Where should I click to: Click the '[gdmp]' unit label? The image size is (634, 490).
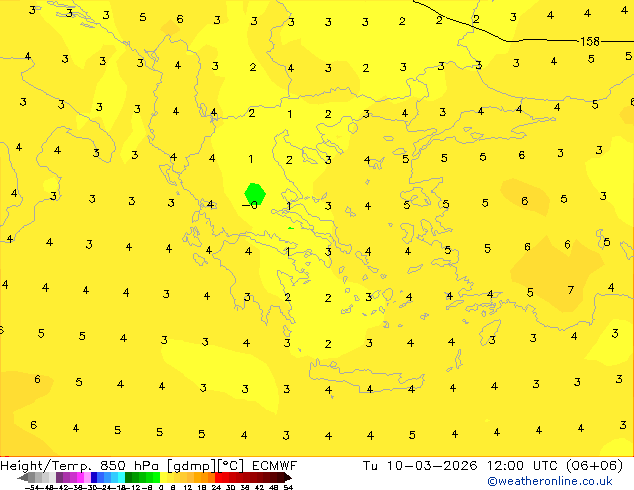click(x=192, y=466)
